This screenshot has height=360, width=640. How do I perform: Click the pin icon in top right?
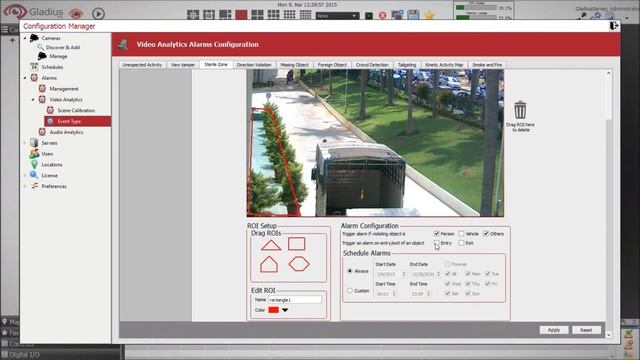(x=582, y=16)
